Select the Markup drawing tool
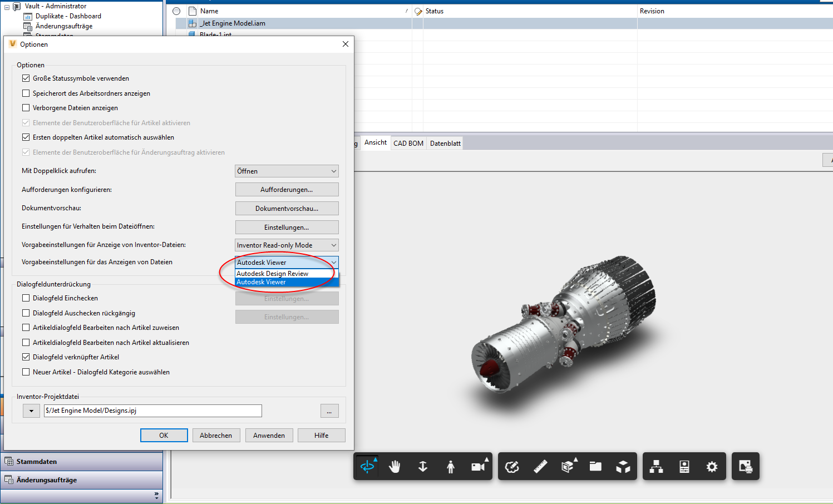Screen dimensions: 833x504 (512, 466)
